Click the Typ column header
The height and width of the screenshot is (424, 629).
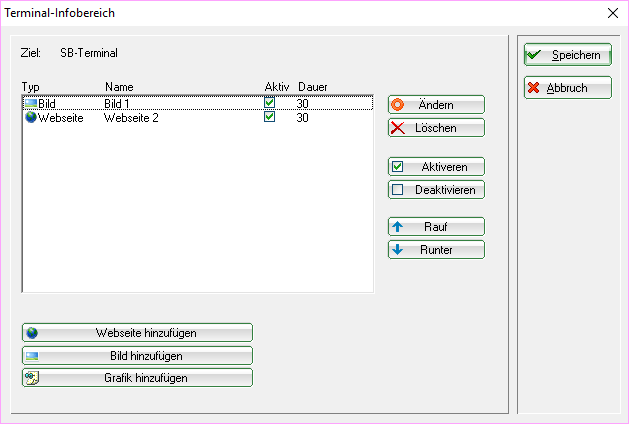click(x=30, y=87)
